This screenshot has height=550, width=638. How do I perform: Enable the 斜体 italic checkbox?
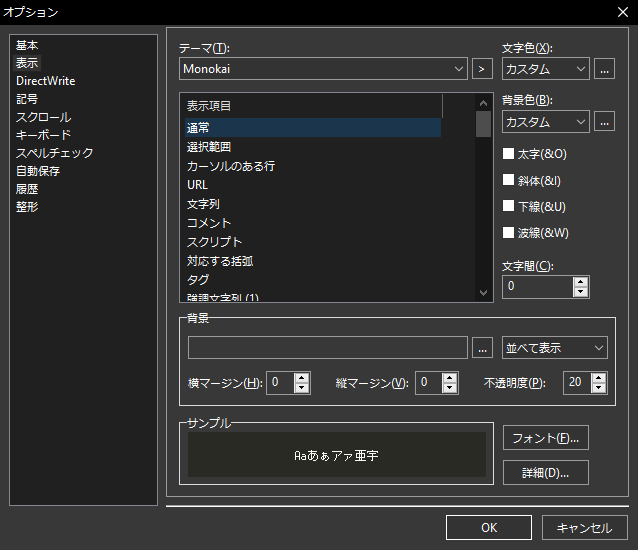pos(508,181)
